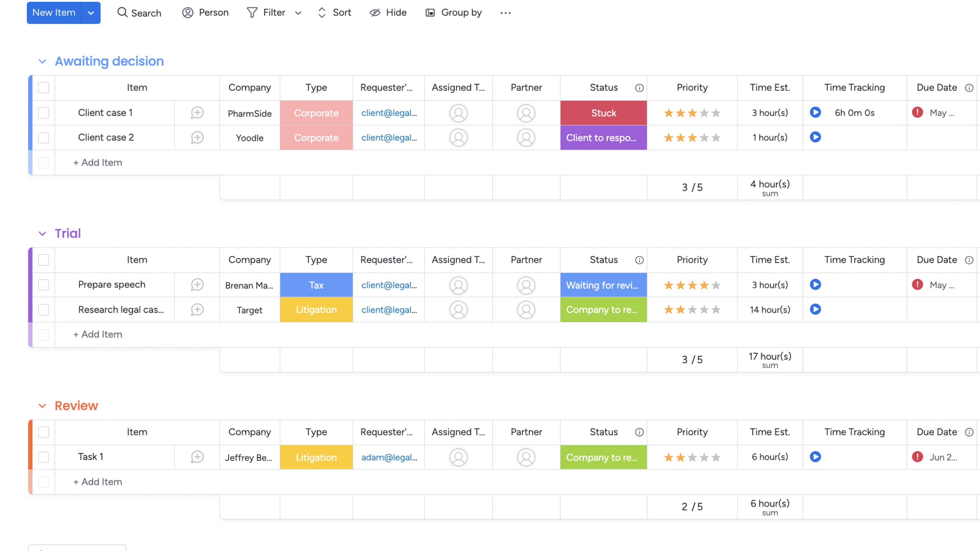Open the more options ellipsis menu
980x551 pixels.
[x=505, y=13]
